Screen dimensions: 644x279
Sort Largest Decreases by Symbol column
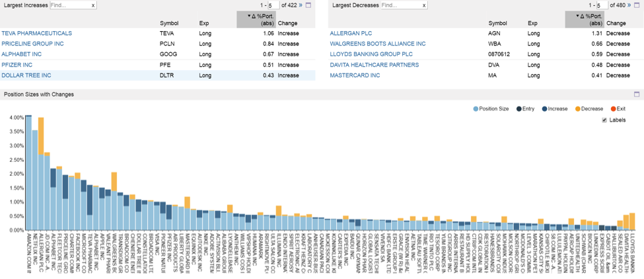pyautogui.click(x=497, y=23)
